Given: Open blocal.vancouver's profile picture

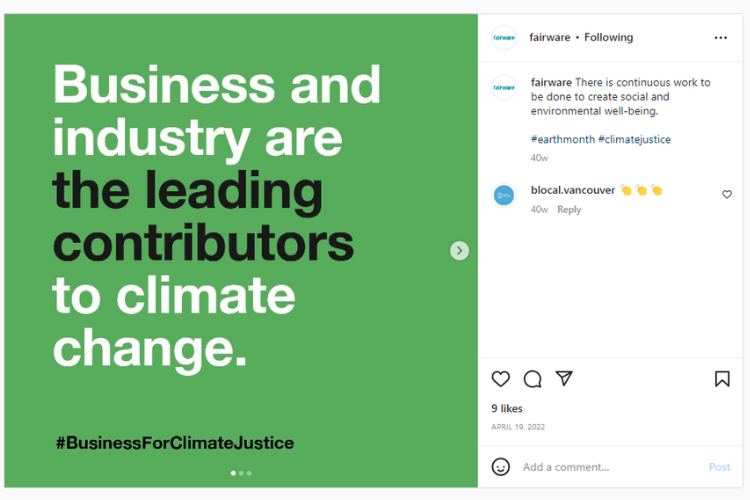Looking at the screenshot, I should (504, 195).
